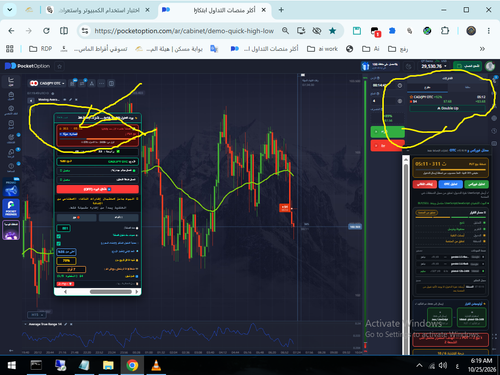The height and width of the screenshot is (375, 500).
Task: Open the 'ai work' bookmarks folder
Action: coord(322,49)
